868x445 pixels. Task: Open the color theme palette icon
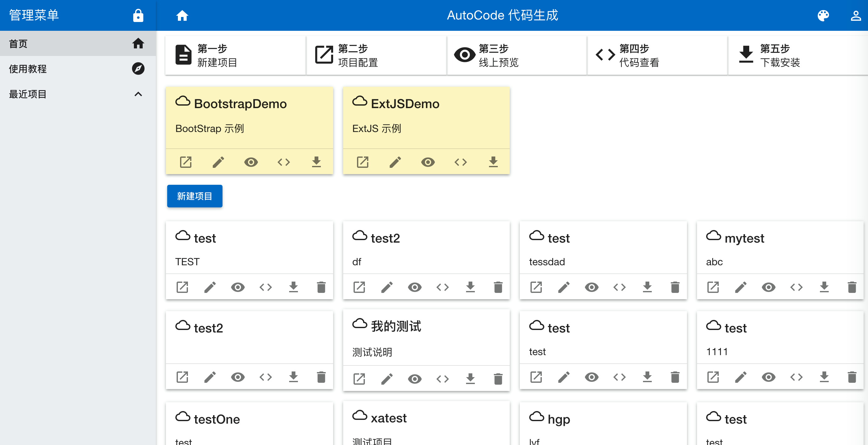point(823,15)
